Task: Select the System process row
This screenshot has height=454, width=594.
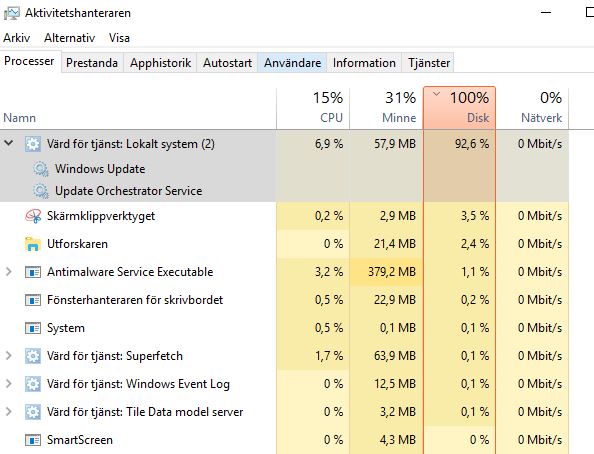Action: click(x=284, y=328)
